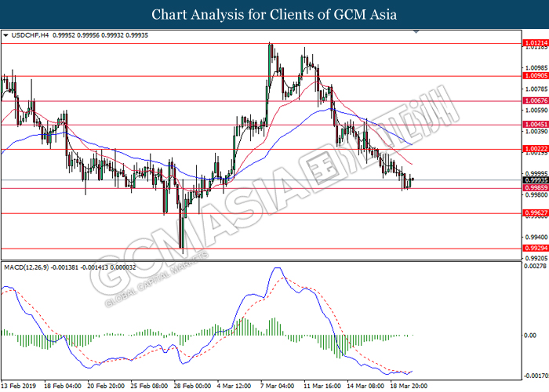Select the 0.99294 price level label
This screenshot has width=549, height=392.
pyautogui.click(x=536, y=249)
